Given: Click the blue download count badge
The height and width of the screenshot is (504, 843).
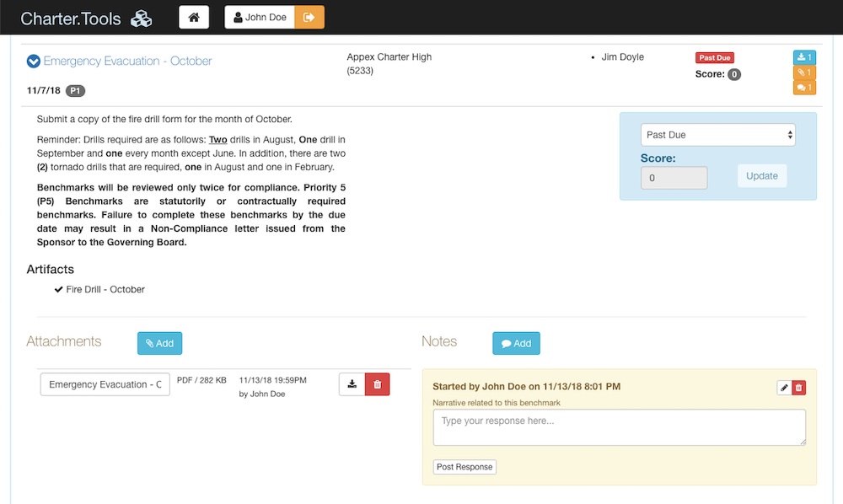Looking at the screenshot, I should point(804,57).
